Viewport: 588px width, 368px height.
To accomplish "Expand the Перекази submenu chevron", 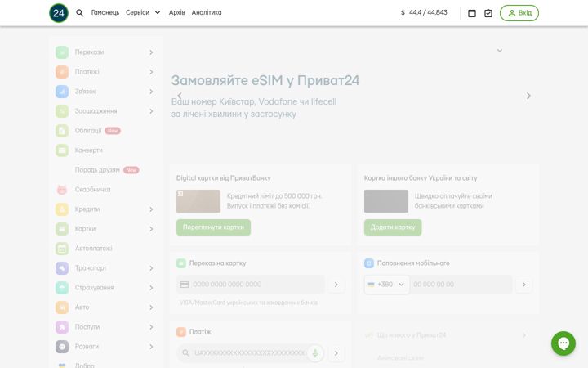I will pos(151,52).
